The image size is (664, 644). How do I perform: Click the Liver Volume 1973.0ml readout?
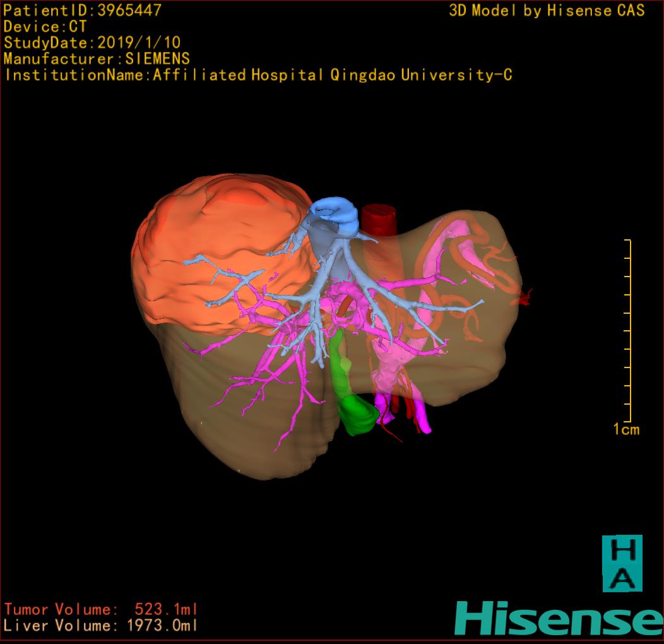(101, 625)
